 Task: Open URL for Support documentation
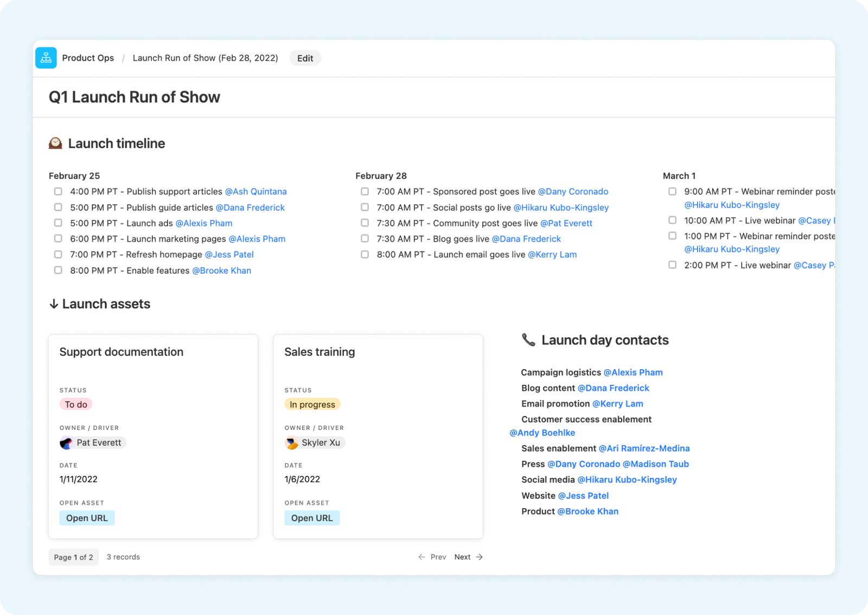click(87, 518)
